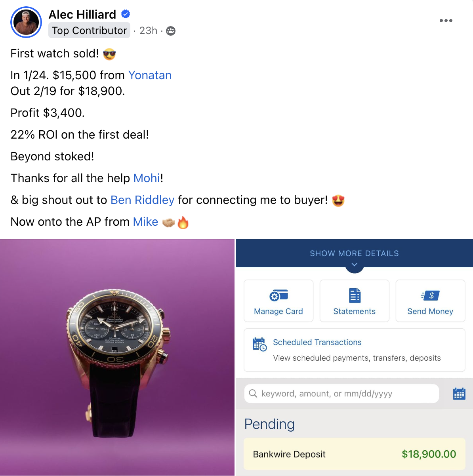Click the search magnifier icon
473x476 pixels.
coord(253,394)
